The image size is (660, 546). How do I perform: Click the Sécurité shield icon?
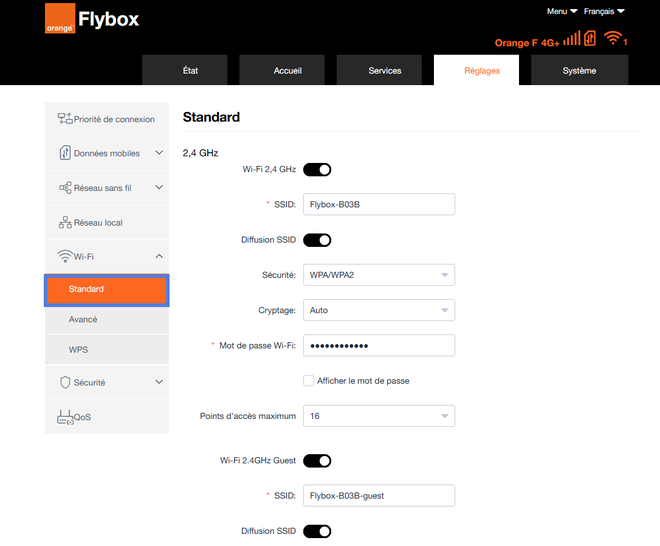point(65,382)
